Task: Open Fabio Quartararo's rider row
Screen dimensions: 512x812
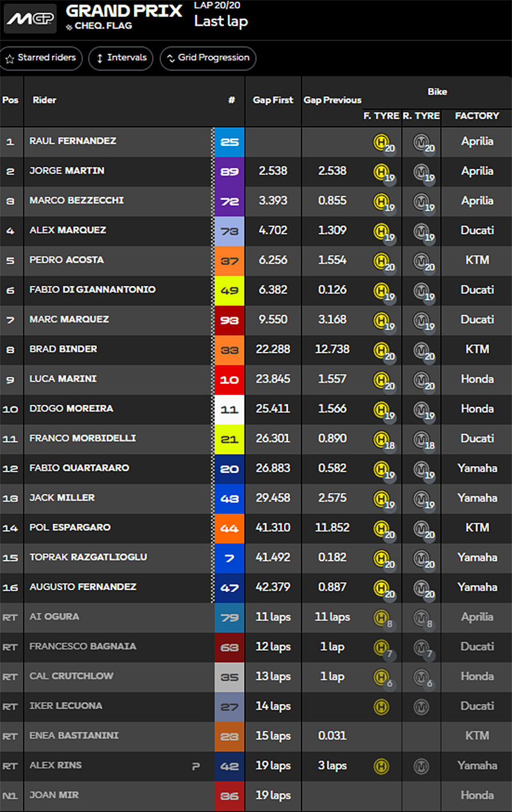Action: (256, 468)
